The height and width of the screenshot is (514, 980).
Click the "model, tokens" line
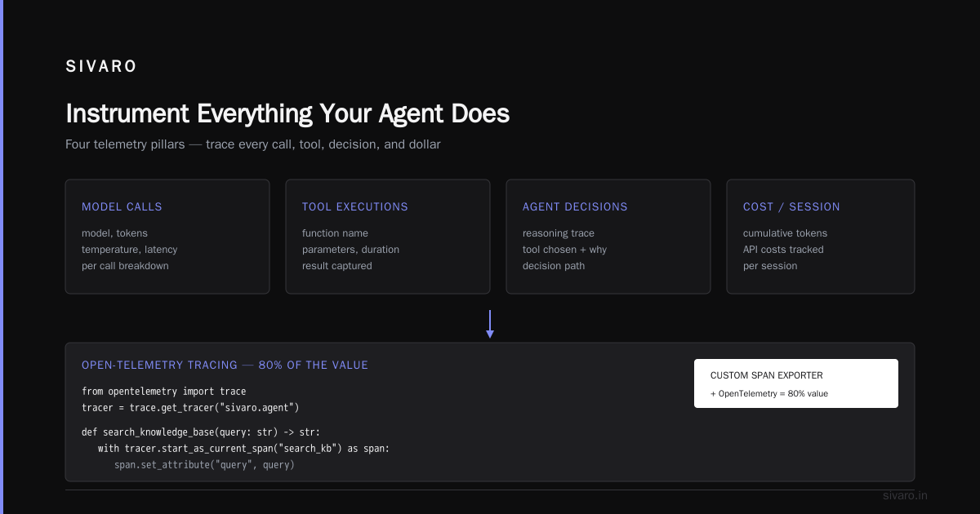point(114,233)
